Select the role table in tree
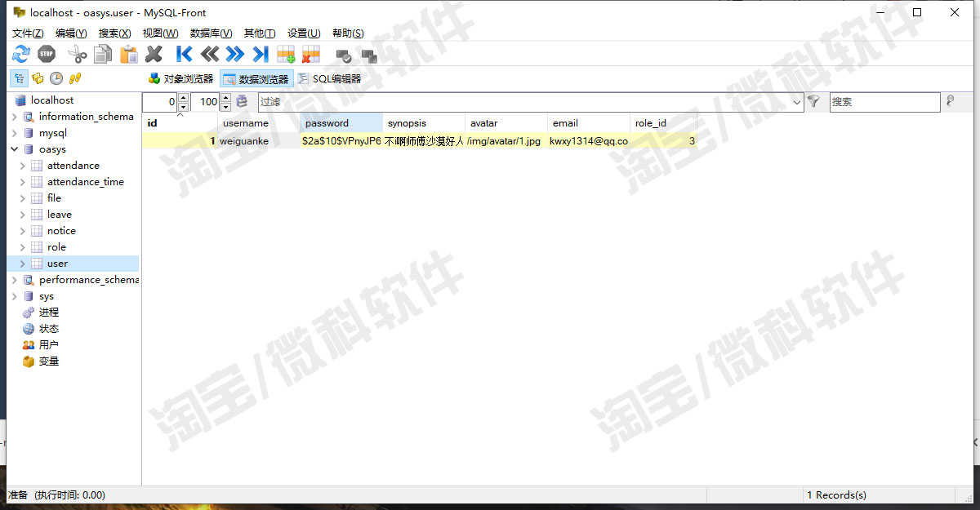980x510 pixels. pos(56,247)
